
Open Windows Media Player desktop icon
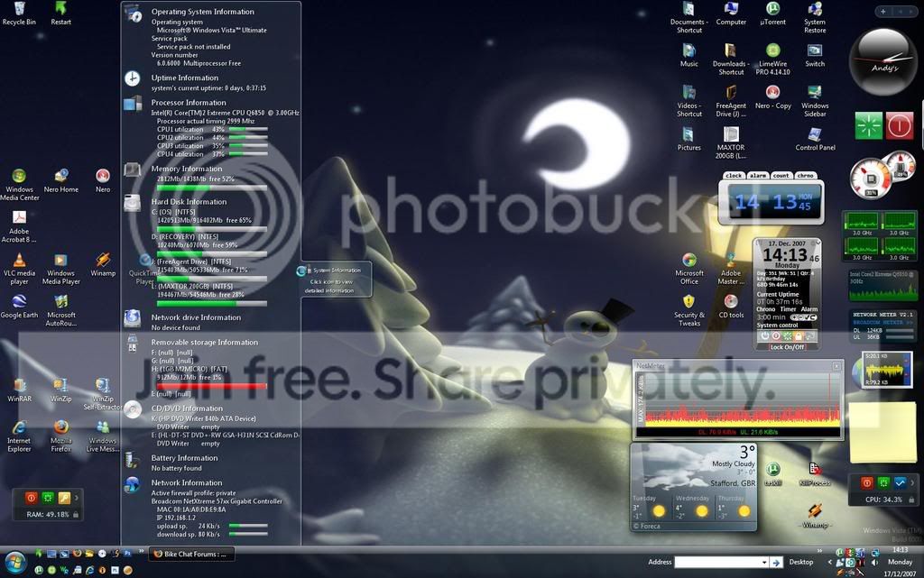60,269
